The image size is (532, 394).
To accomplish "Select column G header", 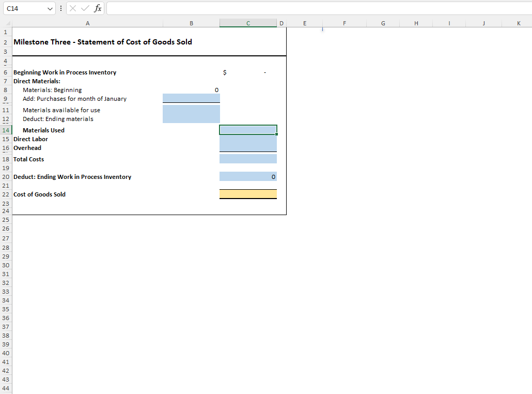I will click(383, 23).
